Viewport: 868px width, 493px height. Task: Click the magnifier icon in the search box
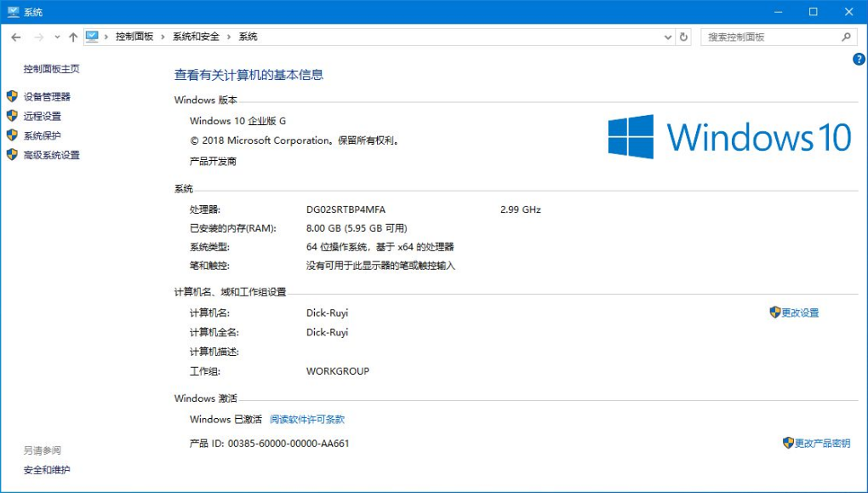click(846, 37)
